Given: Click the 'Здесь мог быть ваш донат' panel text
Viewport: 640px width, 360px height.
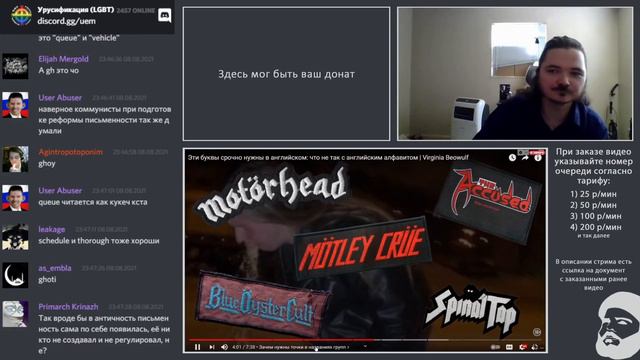Looking at the screenshot, I should (286, 74).
